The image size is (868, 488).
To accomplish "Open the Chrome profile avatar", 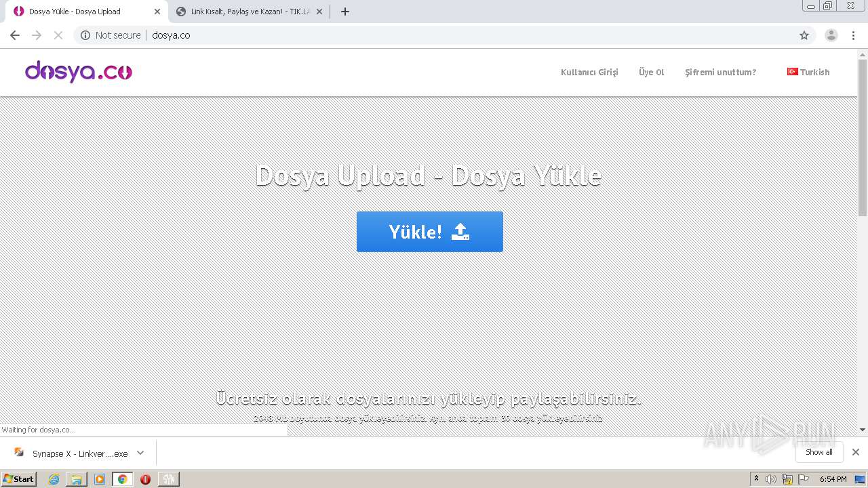I will [x=831, y=35].
